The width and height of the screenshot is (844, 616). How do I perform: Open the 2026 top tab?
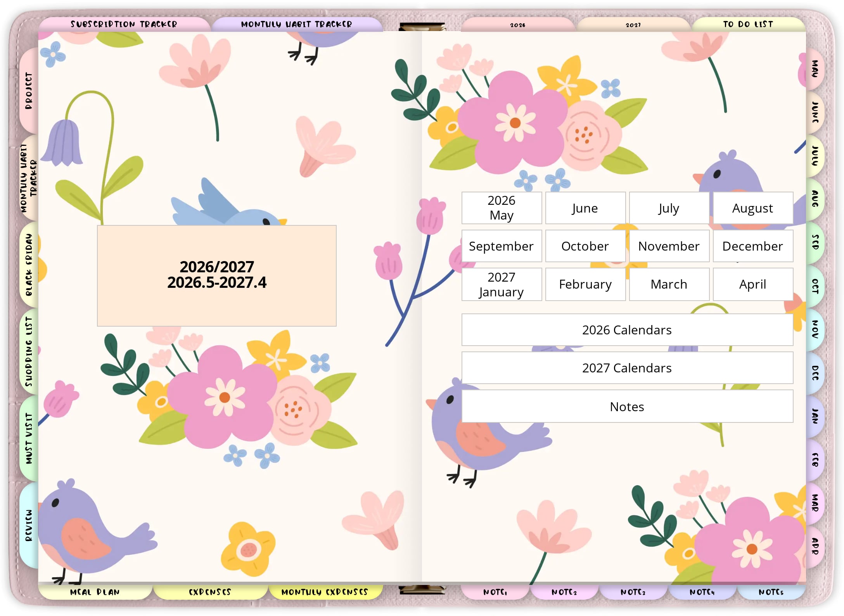coord(517,25)
